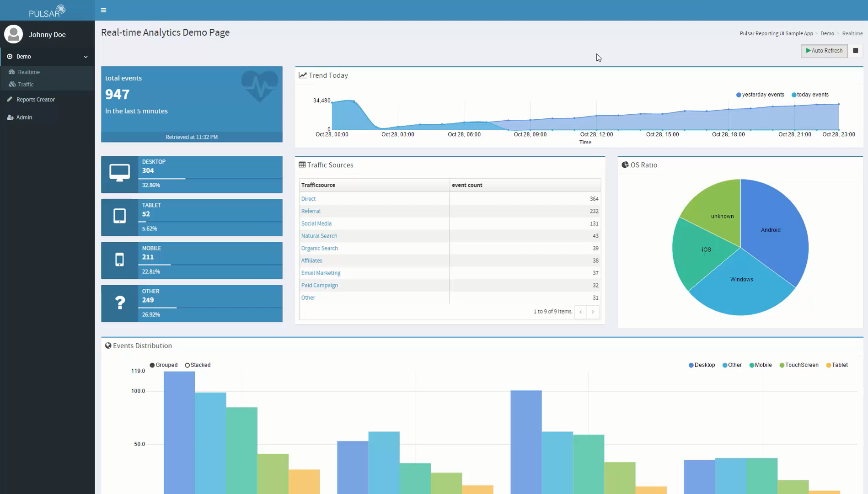Click the mobile phone icon
The height and width of the screenshot is (494, 868).
(x=119, y=260)
